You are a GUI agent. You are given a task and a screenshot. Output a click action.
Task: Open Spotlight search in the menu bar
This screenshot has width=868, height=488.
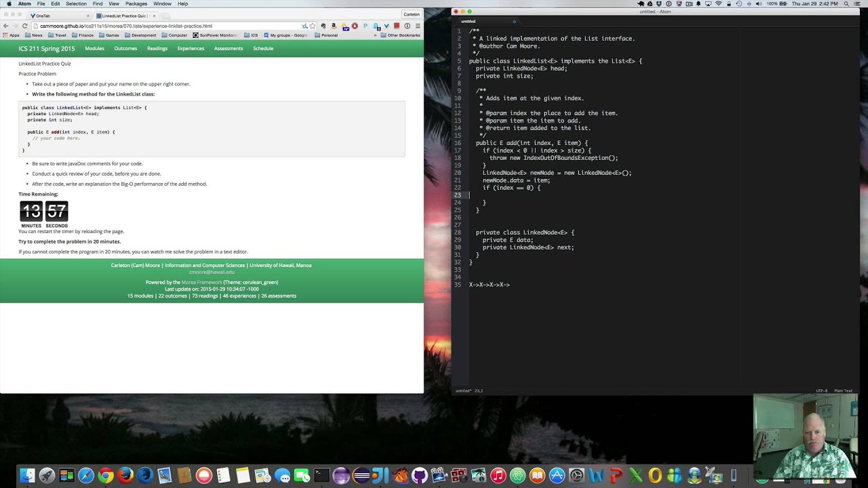(846, 3)
